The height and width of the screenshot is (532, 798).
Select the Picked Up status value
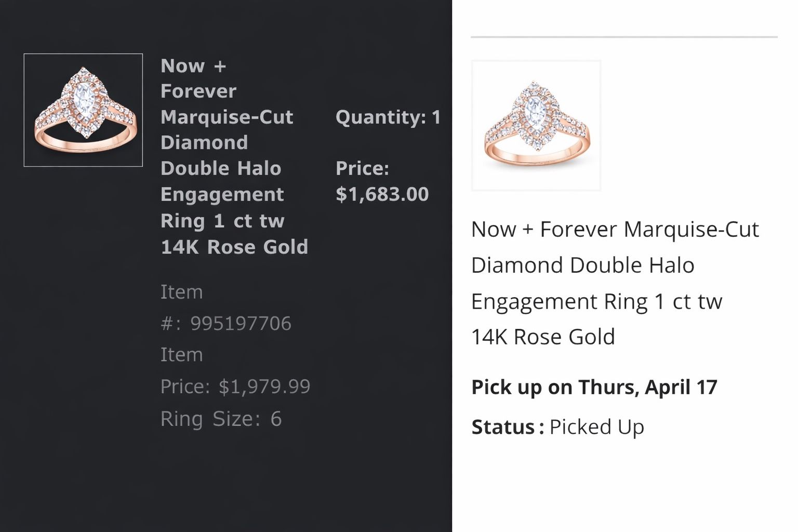[596, 427]
